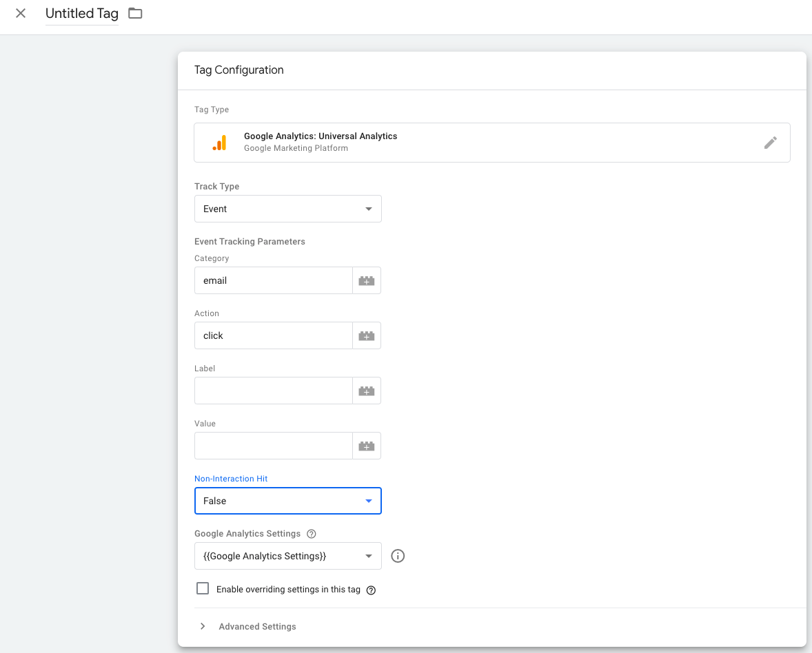Click the Action field containing click
The image size is (812, 653).
(274, 335)
